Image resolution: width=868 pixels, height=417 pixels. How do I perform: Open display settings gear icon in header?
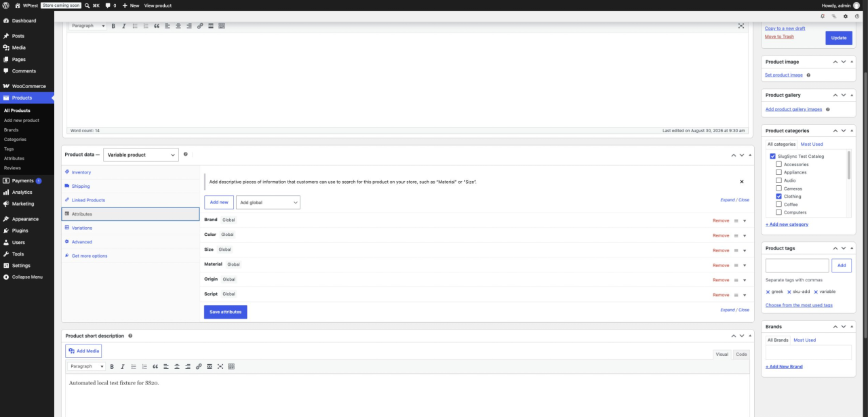846,16
